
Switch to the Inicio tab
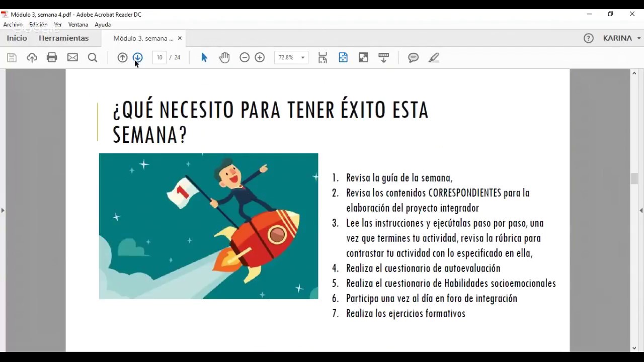[17, 38]
